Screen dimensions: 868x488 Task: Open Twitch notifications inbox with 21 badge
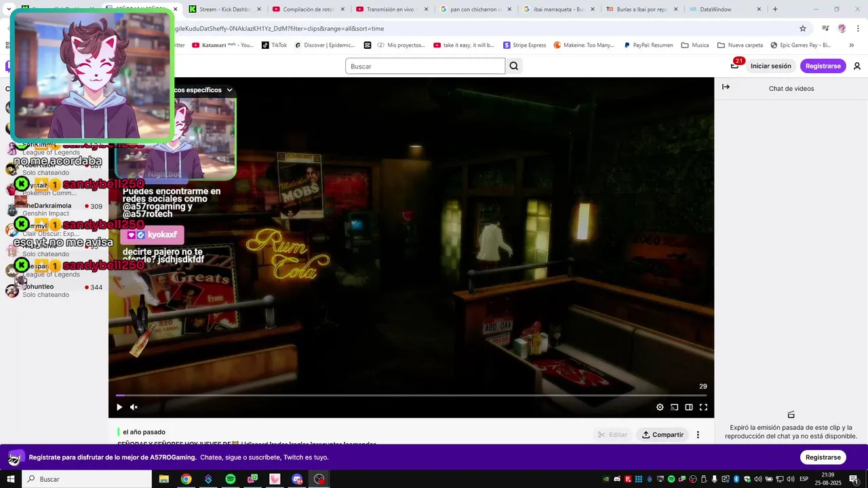coord(735,66)
